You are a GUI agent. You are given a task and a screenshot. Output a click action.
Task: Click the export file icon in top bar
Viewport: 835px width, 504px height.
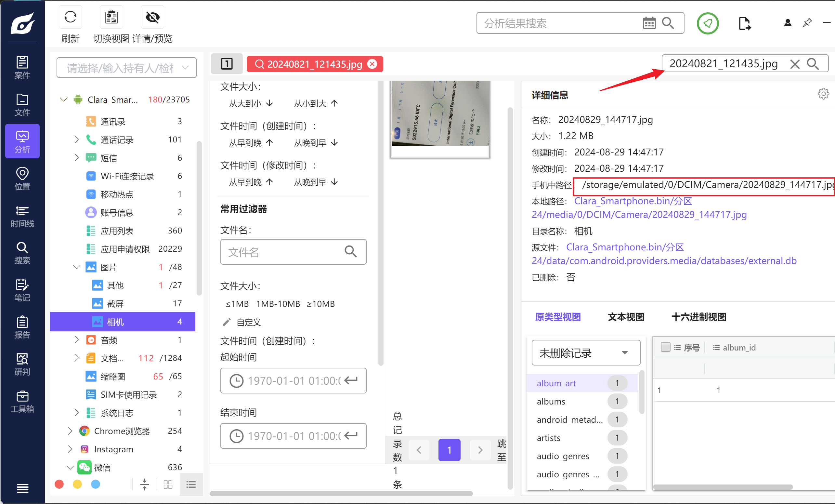(744, 23)
